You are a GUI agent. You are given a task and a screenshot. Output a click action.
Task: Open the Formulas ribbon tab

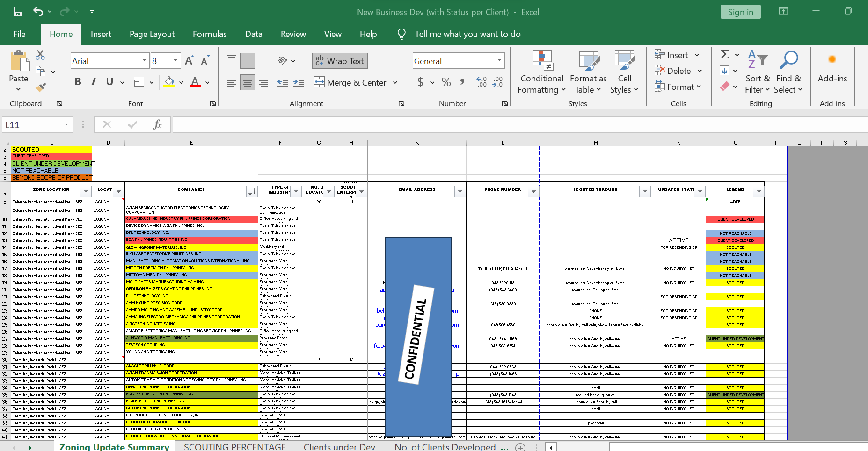click(210, 34)
